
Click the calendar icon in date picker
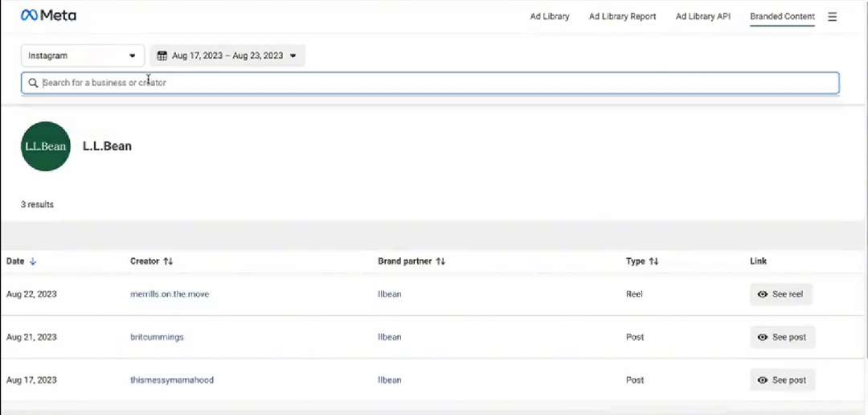pyautogui.click(x=162, y=55)
